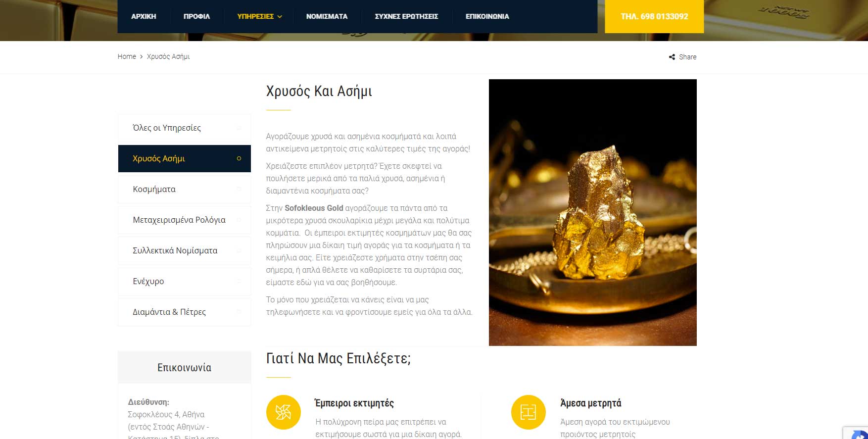Open Μεταχειρισμένα Ρολόγια sidebar item
This screenshot has height=439, width=868.
185,220
